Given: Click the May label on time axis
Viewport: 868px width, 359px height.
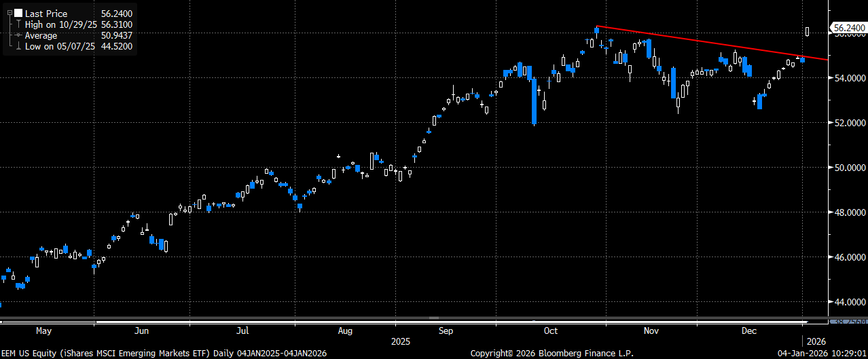Looking at the screenshot, I should (x=43, y=330).
